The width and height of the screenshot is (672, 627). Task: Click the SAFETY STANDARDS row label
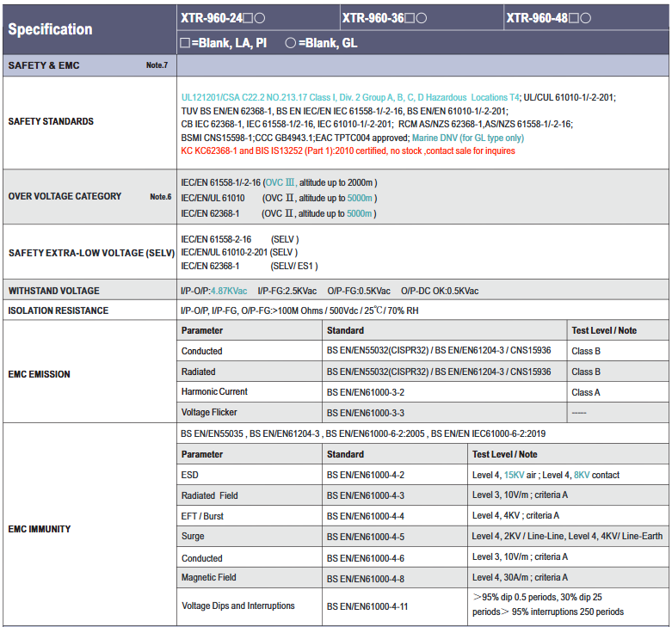[x=51, y=121]
